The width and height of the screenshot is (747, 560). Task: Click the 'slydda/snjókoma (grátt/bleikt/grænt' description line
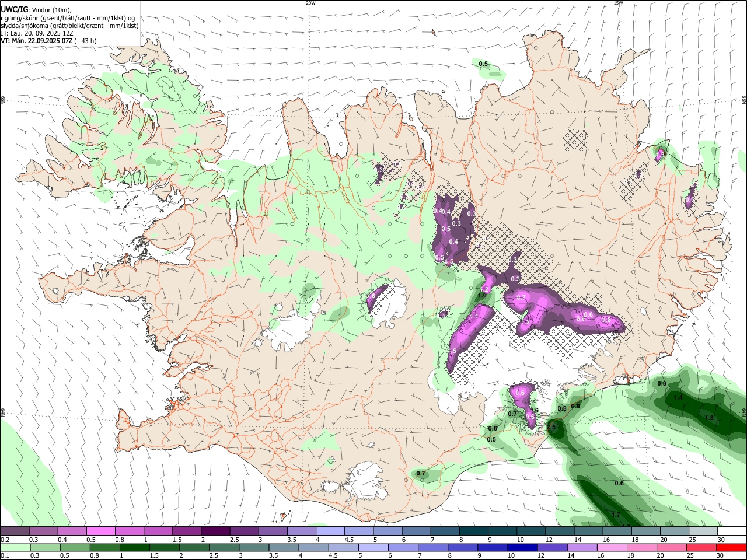click(x=69, y=26)
